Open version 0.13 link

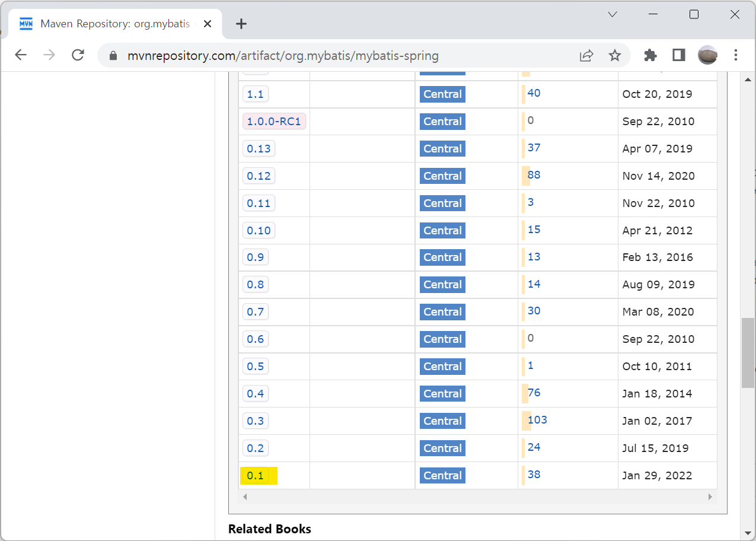tap(259, 149)
